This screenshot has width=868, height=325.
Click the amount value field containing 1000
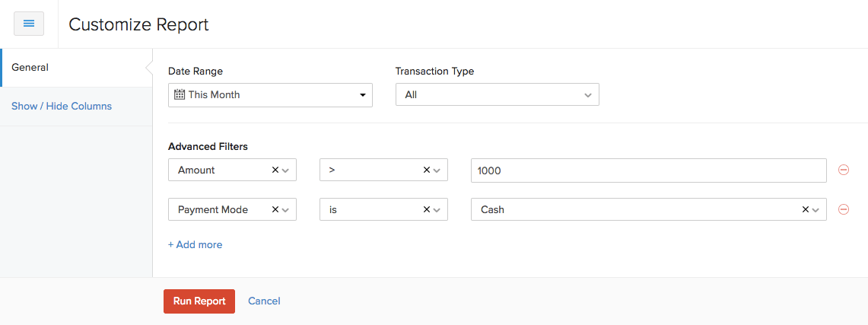[x=648, y=170]
